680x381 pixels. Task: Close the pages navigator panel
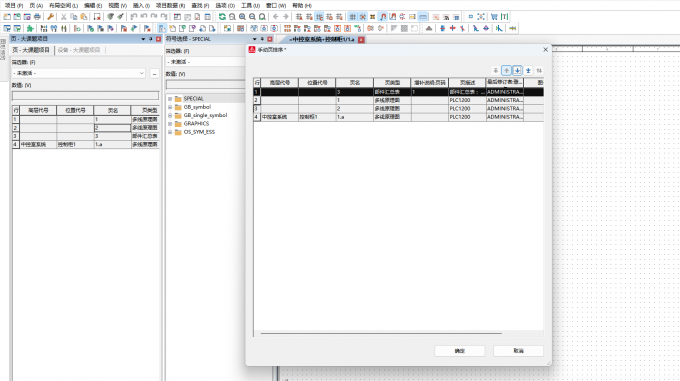pos(158,39)
